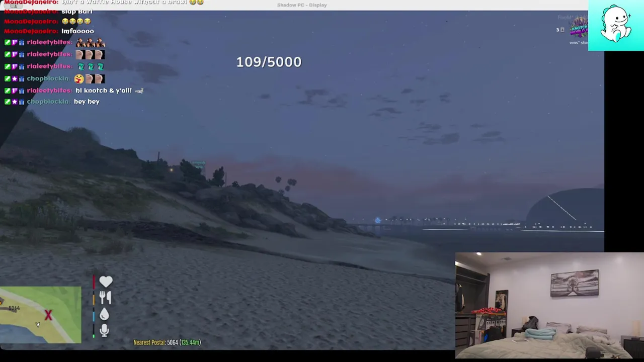Click the 'lmfaoooo' chat message
Screen dimensions: 644x362
pos(77,31)
